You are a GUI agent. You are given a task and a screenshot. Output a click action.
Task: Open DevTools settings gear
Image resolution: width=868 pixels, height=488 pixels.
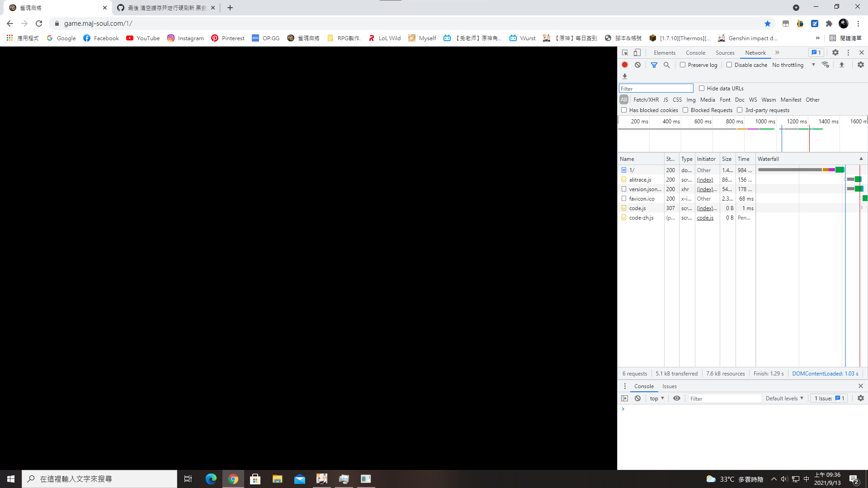pyautogui.click(x=835, y=52)
